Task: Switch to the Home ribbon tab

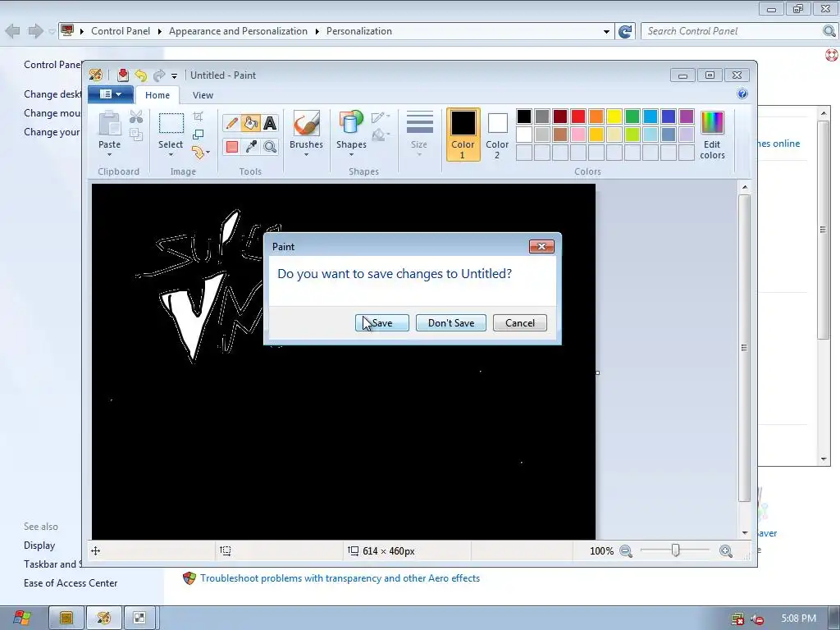Action: coord(157,95)
